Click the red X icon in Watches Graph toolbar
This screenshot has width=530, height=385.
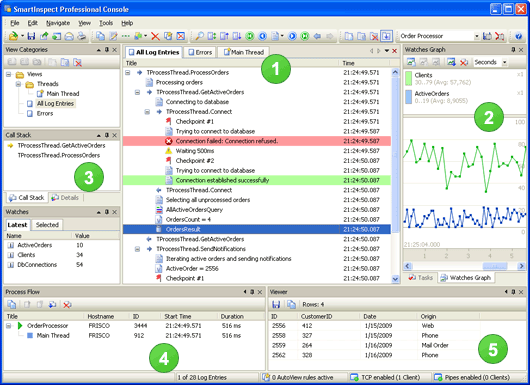click(x=464, y=62)
